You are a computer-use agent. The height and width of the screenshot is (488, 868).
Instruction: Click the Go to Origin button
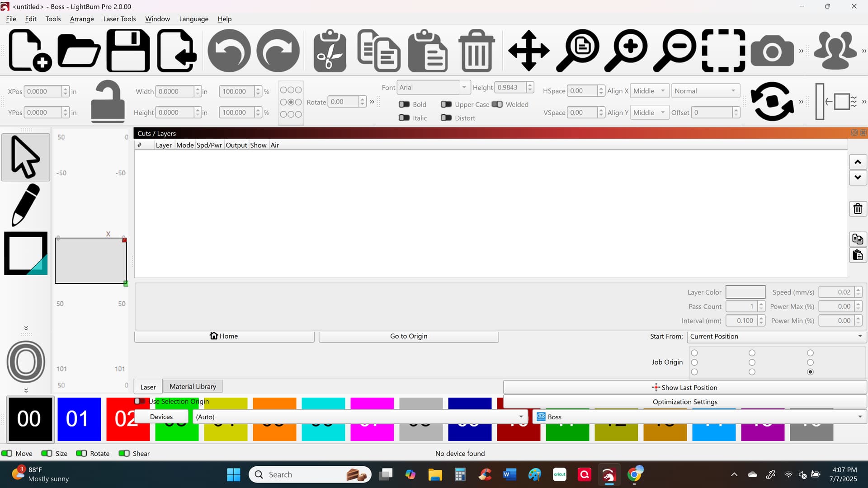coord(409,336)
